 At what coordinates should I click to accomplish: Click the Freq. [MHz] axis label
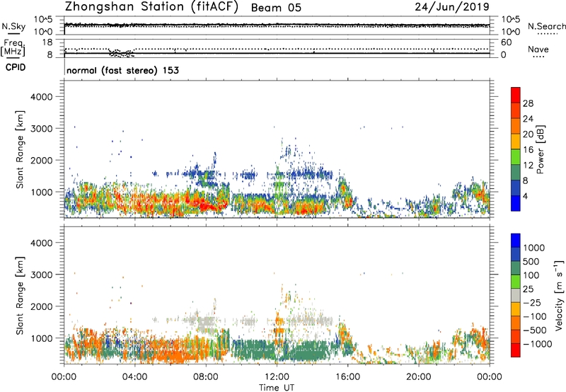tap(13, 47)
